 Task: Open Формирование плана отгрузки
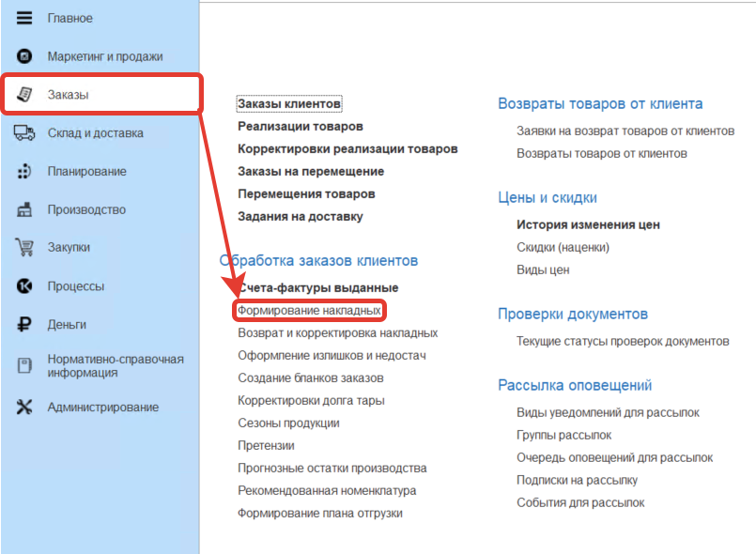320,513
